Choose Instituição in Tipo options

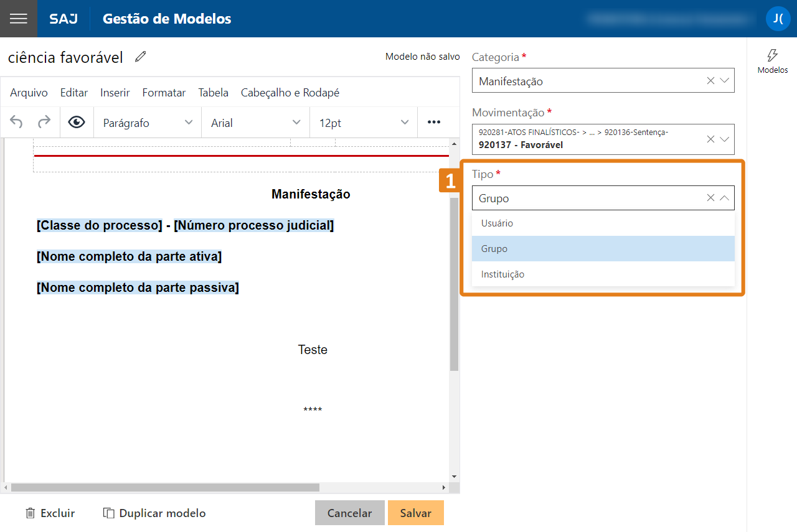point(502,274)
